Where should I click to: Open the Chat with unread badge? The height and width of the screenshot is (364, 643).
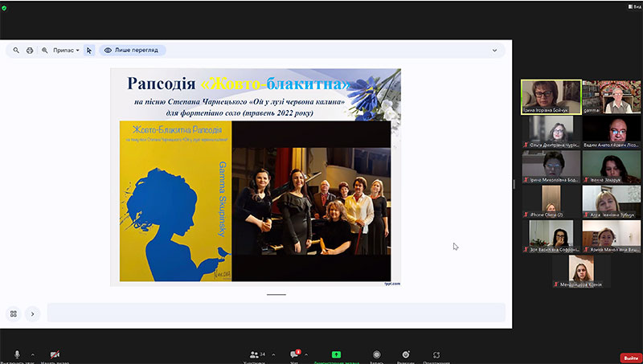click(x=295, y=354)
